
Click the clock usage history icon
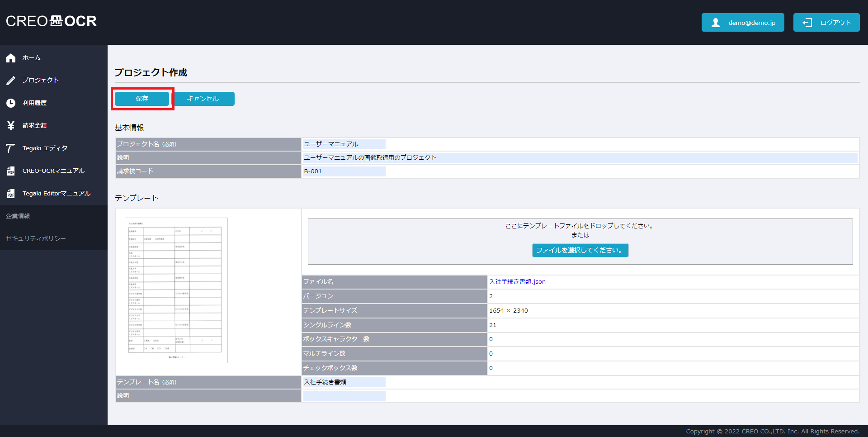[11, 103]
